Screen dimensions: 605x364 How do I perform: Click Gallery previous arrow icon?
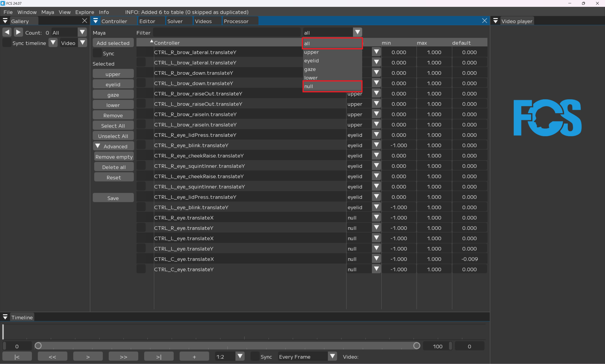(x=7, y=32)
